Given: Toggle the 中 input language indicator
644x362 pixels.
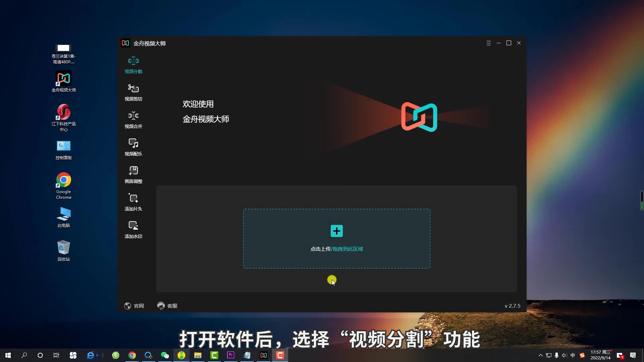Looking at the screenshot, I should (x=573, y=355).
